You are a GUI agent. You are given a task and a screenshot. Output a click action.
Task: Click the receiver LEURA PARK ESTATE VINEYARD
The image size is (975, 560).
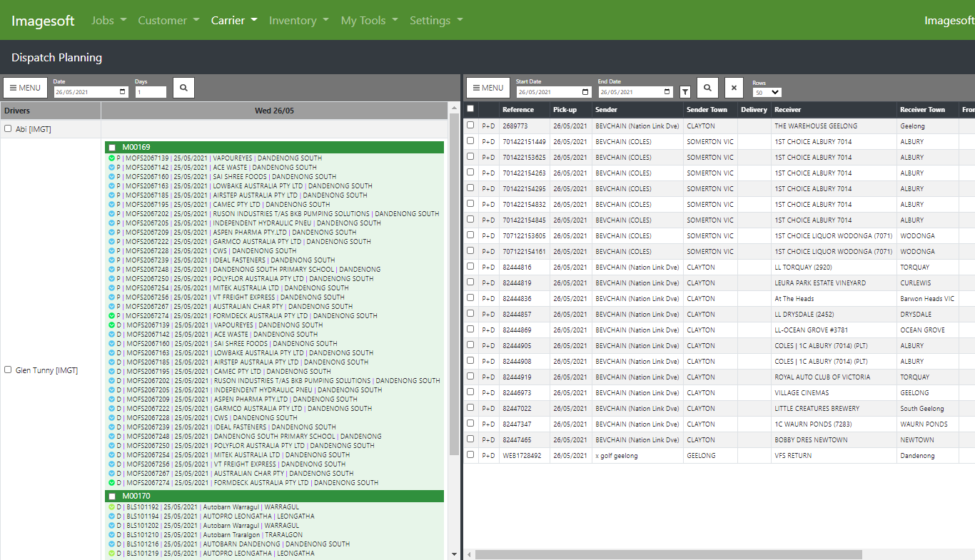point(820,282)
